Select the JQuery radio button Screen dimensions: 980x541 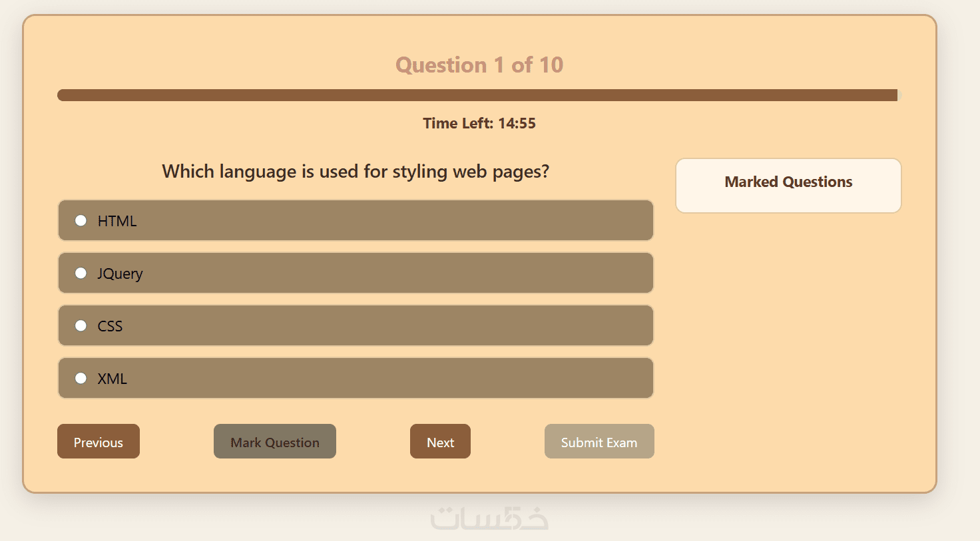pyautogui.click(x=81, y=273)
